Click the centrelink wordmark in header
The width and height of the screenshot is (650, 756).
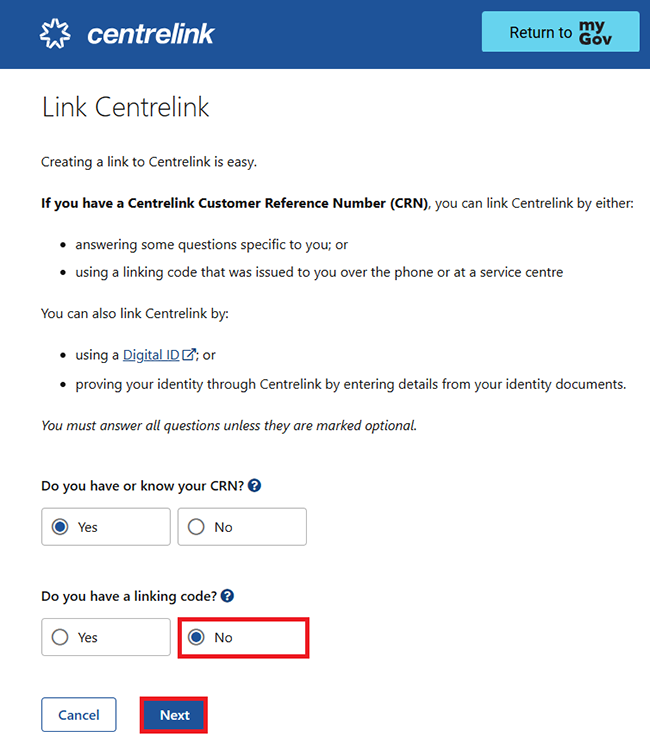(151, 35)
